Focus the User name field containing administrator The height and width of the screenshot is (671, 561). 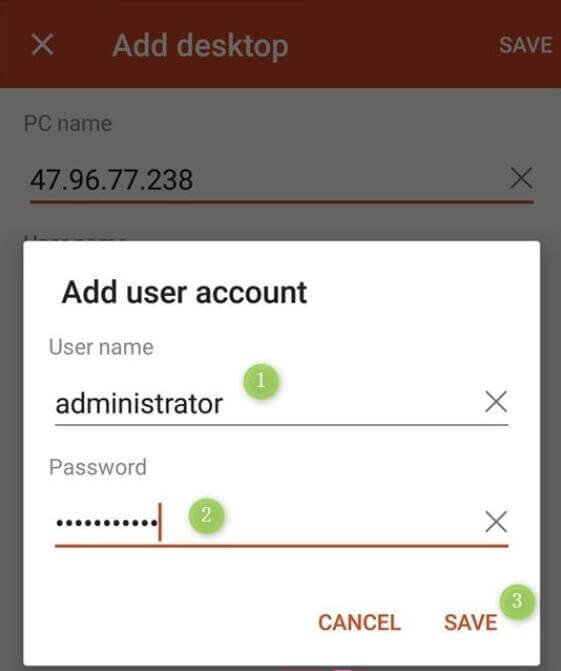click(265, 403)
